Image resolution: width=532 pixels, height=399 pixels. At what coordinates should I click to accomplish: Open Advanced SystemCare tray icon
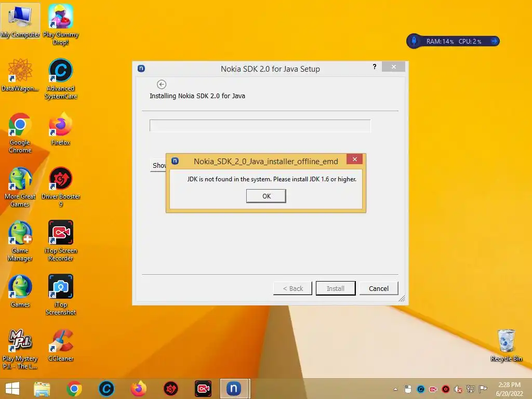pos(421,389)
